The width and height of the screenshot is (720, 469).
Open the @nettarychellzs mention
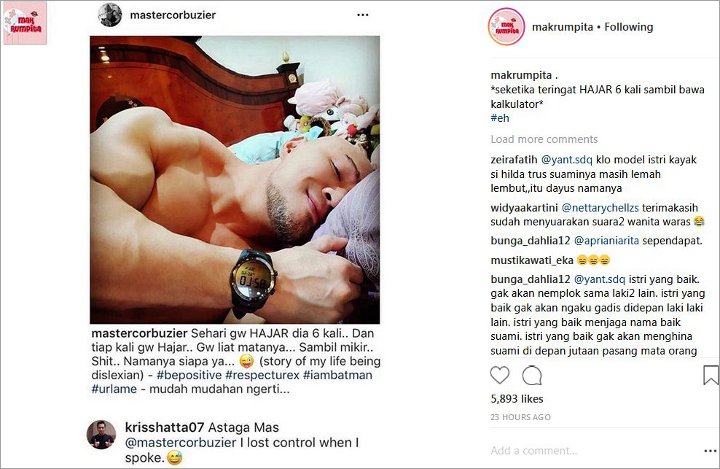pyautogui.click(x=600, y=208)
